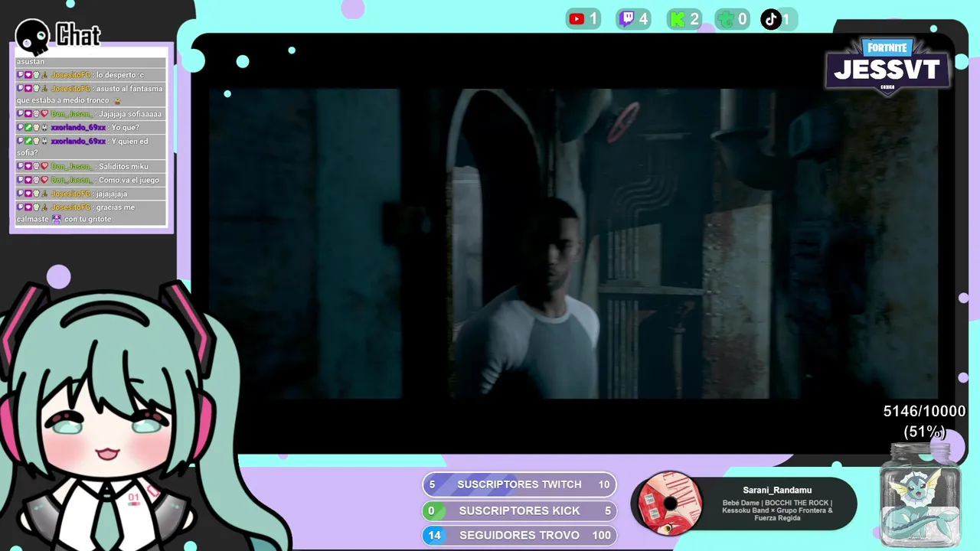Click the 'Como va el juego' chat text
This screenshot has width=980, height=551.
pyautogui.click(x=129, y=181)
